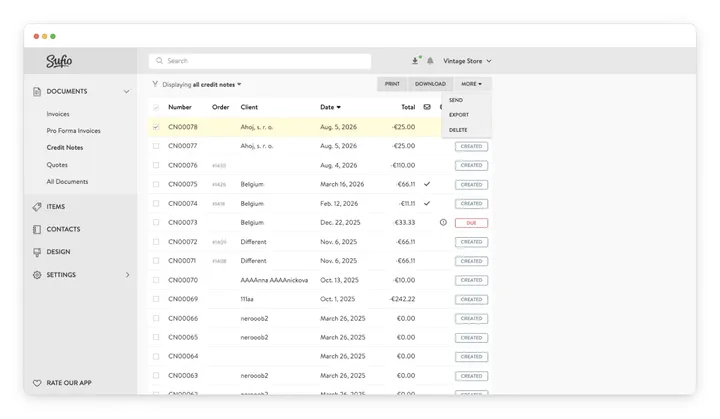This screenshot has width=720, height=419.
Task: Click the Items tag icon
Action: (37, 207)
